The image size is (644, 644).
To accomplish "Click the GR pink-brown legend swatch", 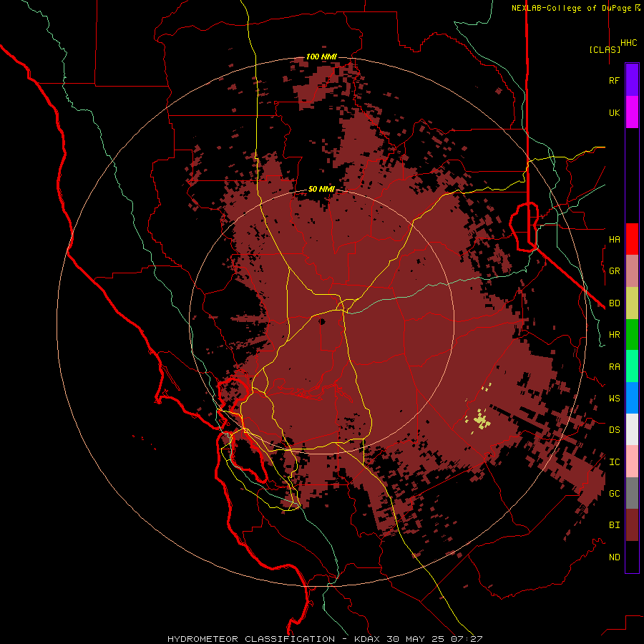I will point(632,271).
